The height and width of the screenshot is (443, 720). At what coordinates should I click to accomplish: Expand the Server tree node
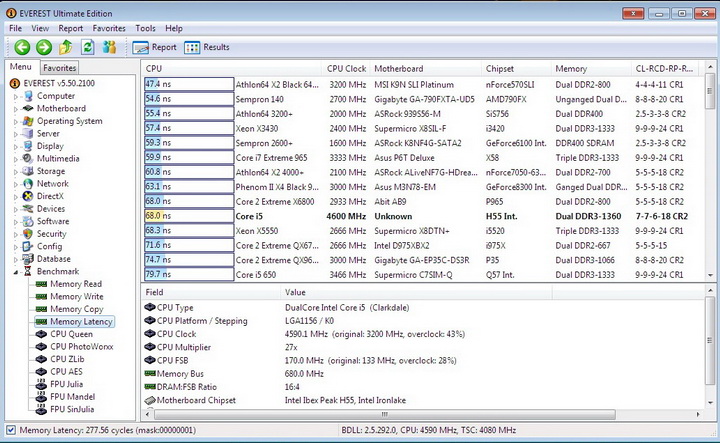click(x=16, y=135)
